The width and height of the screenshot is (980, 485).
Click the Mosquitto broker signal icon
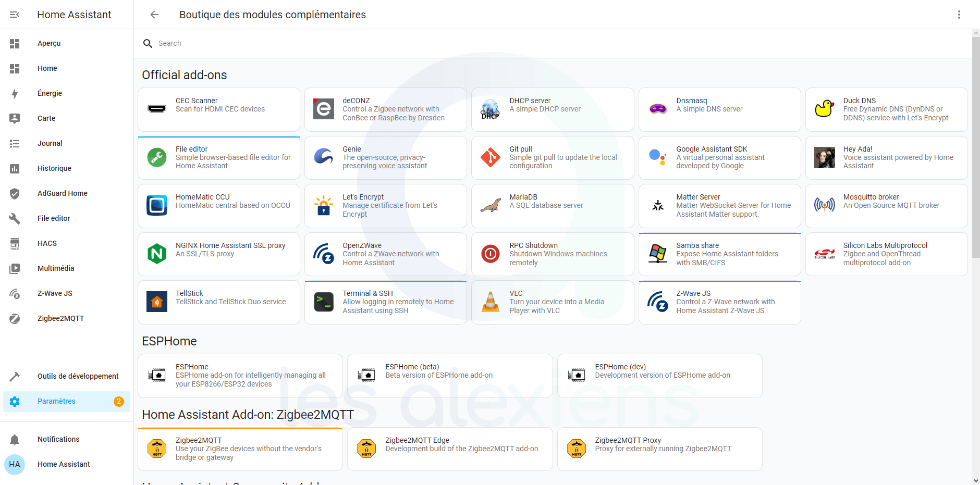point(825,205)
